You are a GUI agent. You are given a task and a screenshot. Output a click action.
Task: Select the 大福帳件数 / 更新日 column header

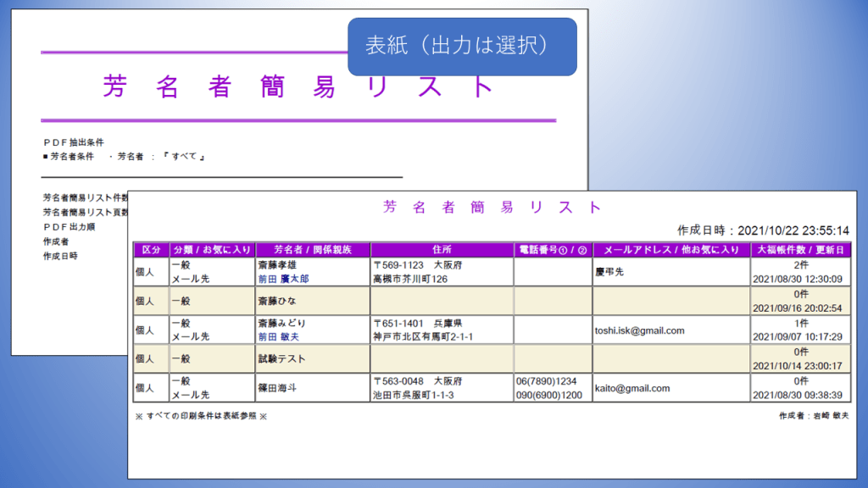800,250
